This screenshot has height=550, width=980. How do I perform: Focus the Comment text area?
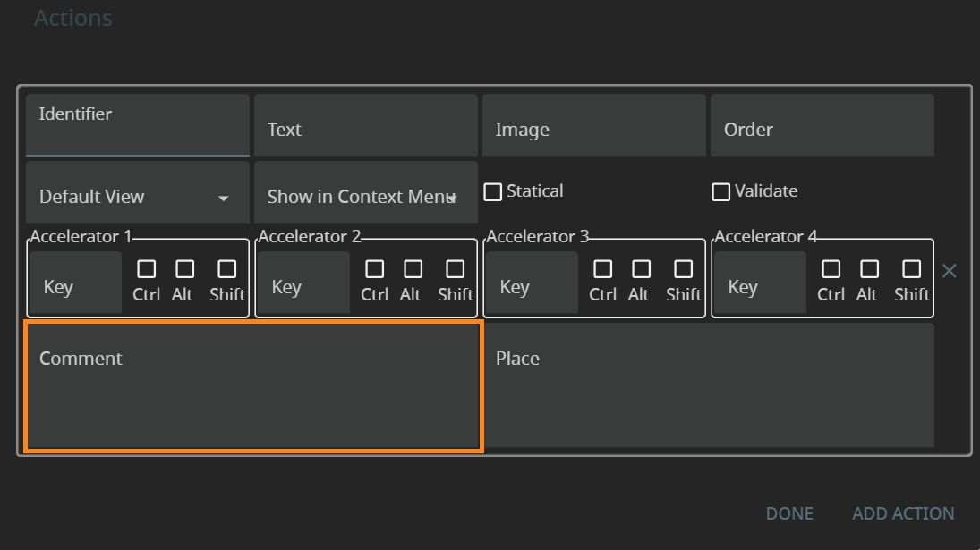[x=252, y=385]
